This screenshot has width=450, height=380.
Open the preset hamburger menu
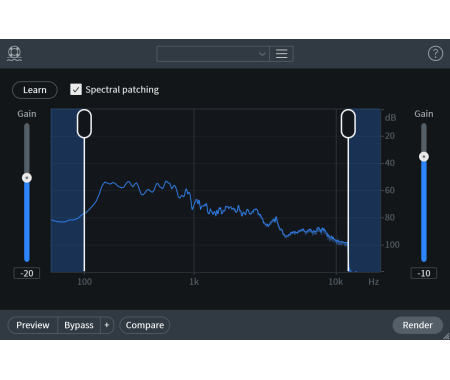[281, 54]
